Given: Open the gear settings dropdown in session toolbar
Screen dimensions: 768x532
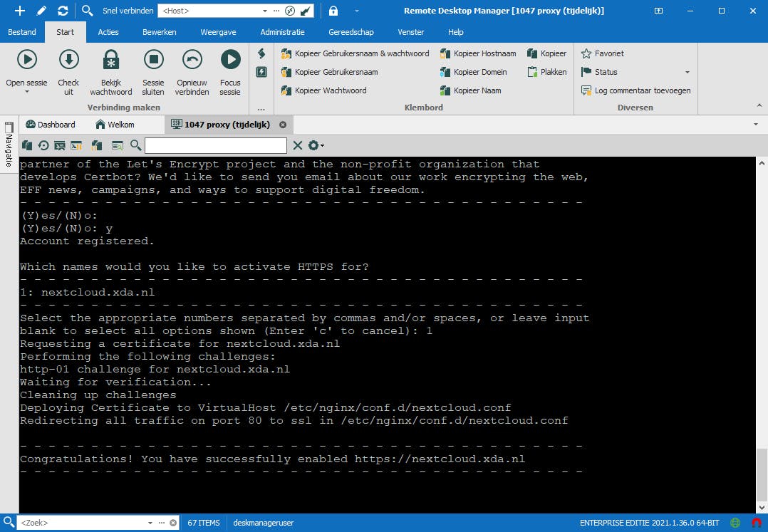Looking at the screenshot, I should [315, 145].
